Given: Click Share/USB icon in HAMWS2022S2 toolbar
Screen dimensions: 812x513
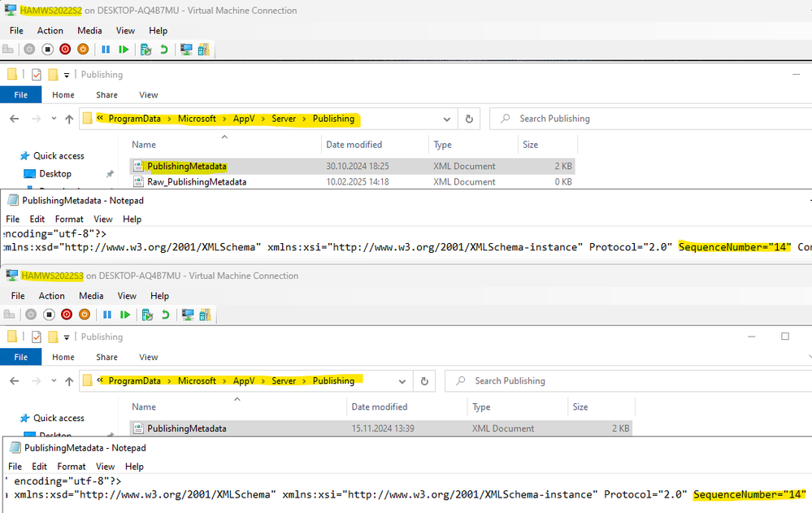Looking at the screenshot, I should pyautogui.click(x=203, y=50).
